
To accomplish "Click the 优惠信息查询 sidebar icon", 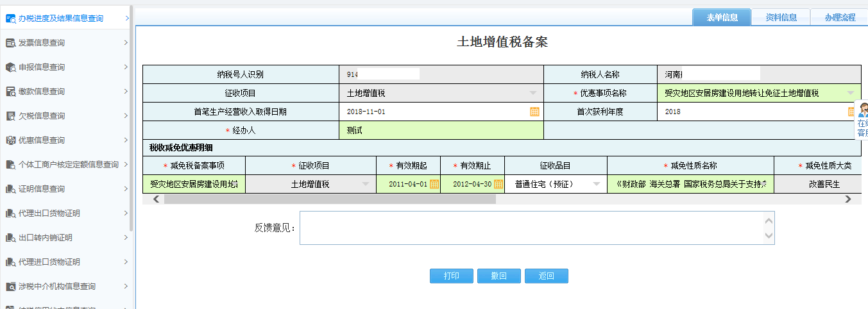I will tap(10, 140).
